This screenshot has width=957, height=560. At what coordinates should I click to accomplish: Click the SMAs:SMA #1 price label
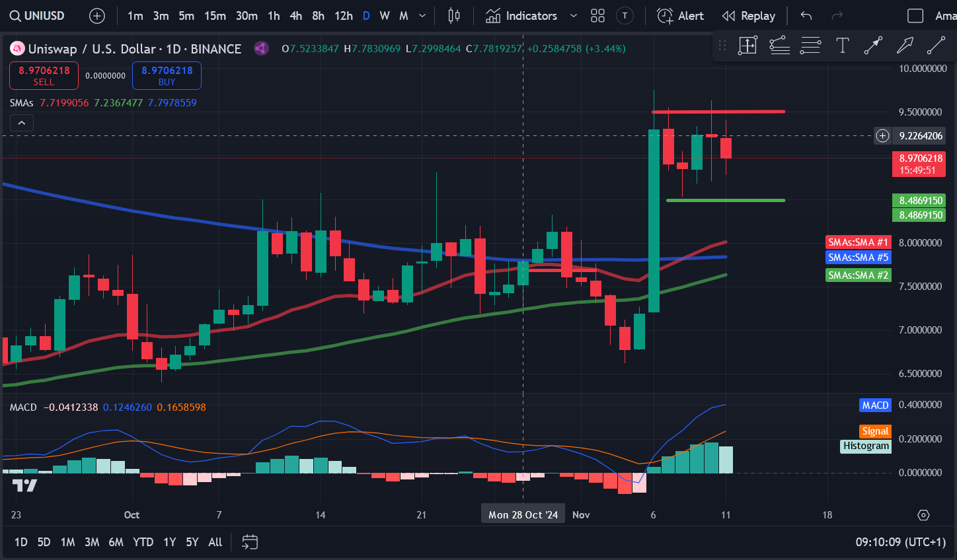859,242
